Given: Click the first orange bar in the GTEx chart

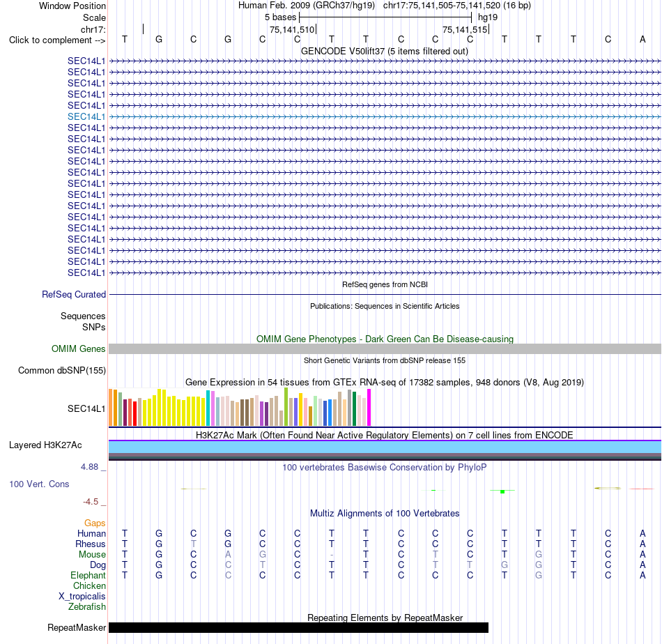Looking at the screenshot, I should [111, 407].
